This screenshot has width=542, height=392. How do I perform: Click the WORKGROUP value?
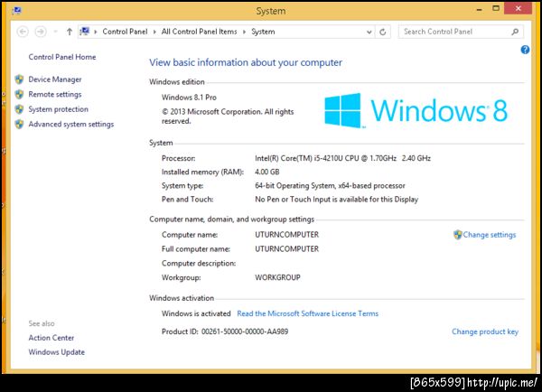277,277
